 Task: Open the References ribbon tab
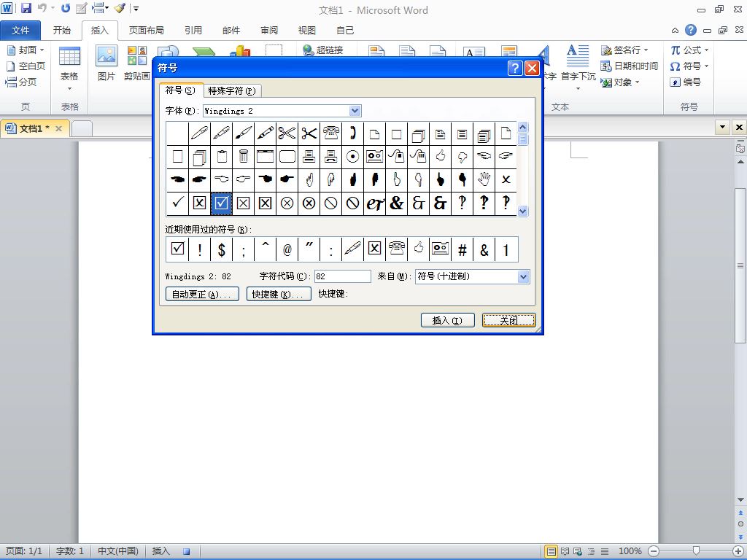pos(193,31)
